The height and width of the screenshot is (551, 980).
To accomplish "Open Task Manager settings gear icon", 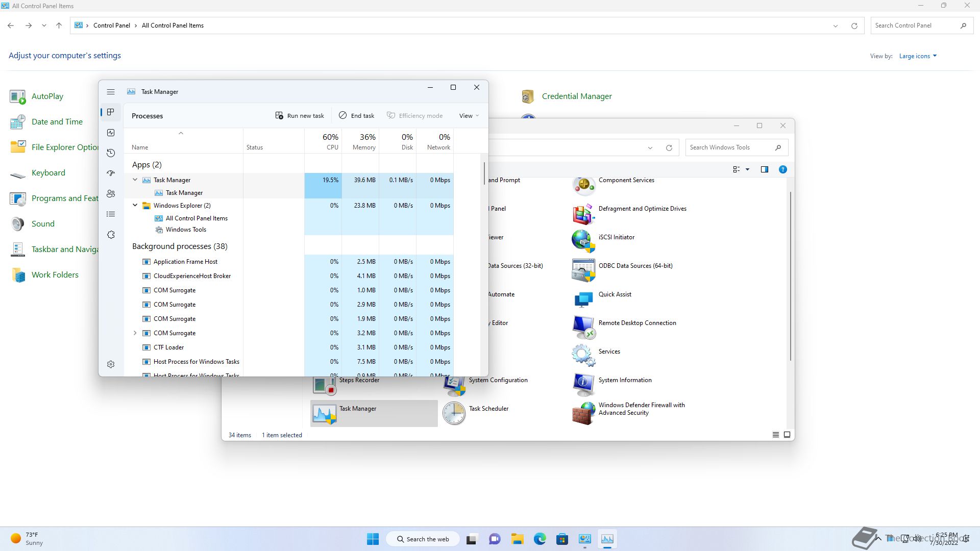I will pos(111,364).
